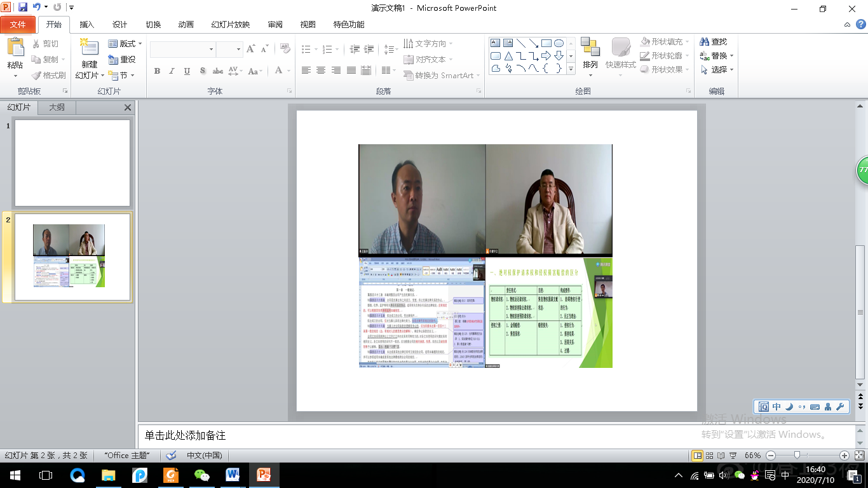Select the Format Painter (格式刷) tool
Screen dimensions: 868x488
[50, 75]
